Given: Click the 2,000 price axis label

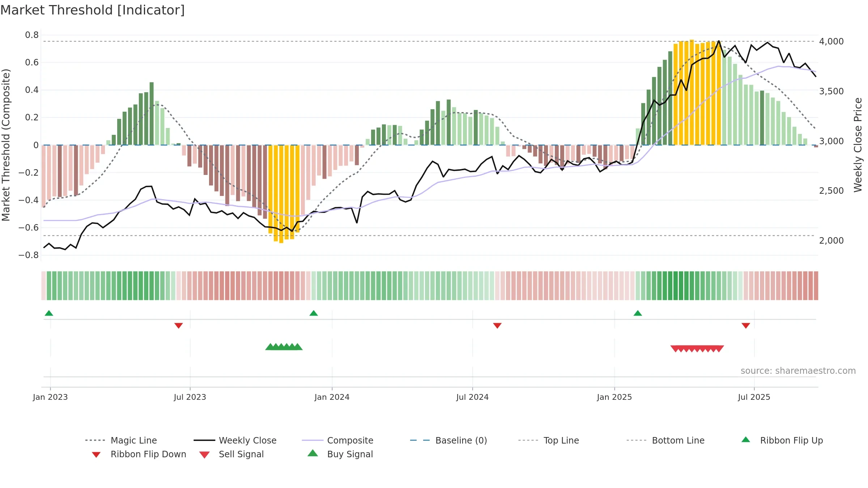Looking at the screenshot, I should tap(831, 241).
